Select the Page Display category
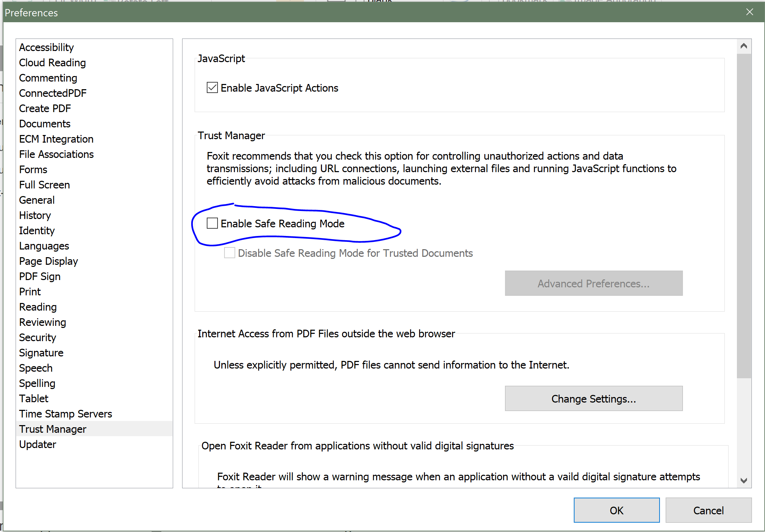The height and width of the screenshot is (532, 765). click(x=48, y=261)
